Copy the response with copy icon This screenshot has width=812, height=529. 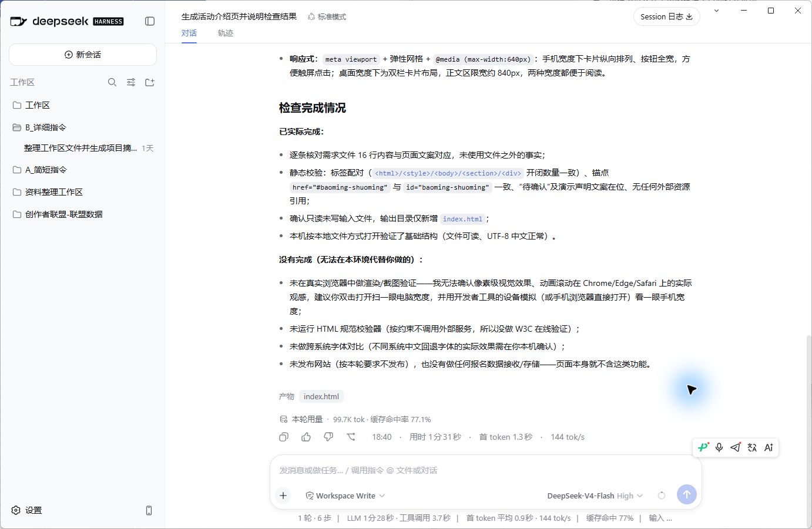point(284,437)
